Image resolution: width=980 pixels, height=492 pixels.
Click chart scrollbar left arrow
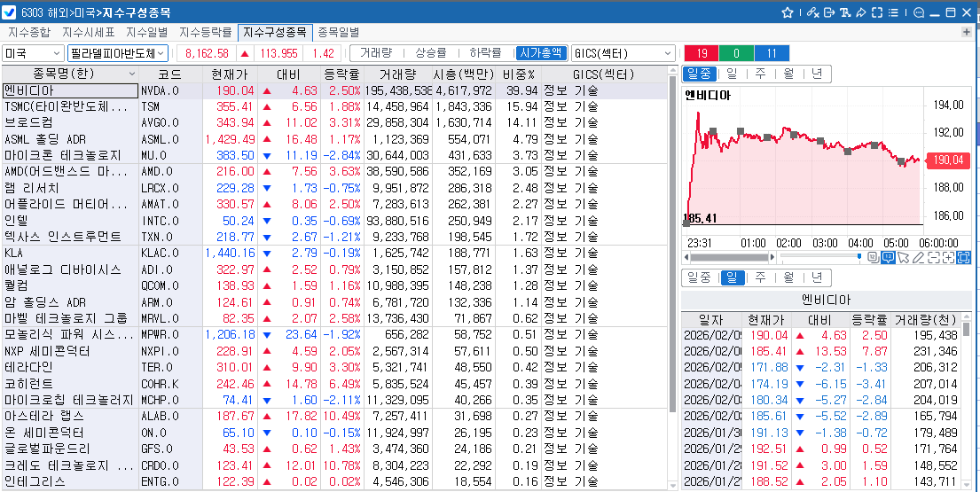pyautogui.click(x=686, y=257)
